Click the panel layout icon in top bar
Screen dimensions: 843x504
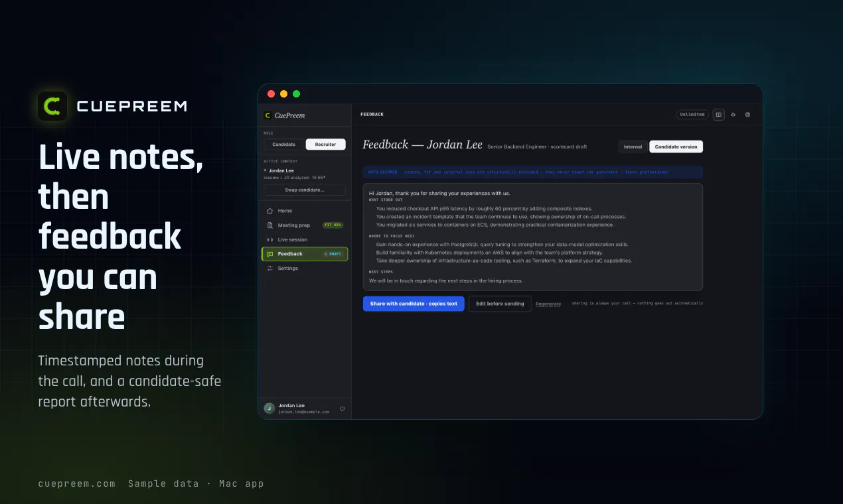719,115
